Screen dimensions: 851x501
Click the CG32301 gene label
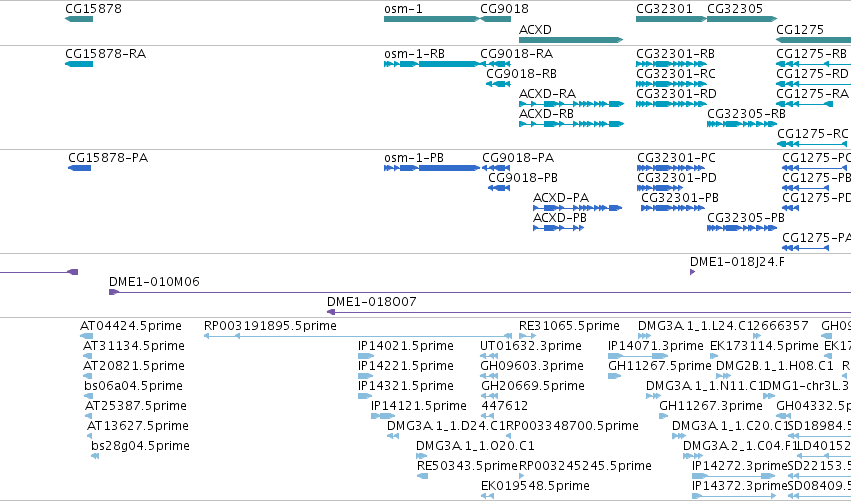point(664,9)
